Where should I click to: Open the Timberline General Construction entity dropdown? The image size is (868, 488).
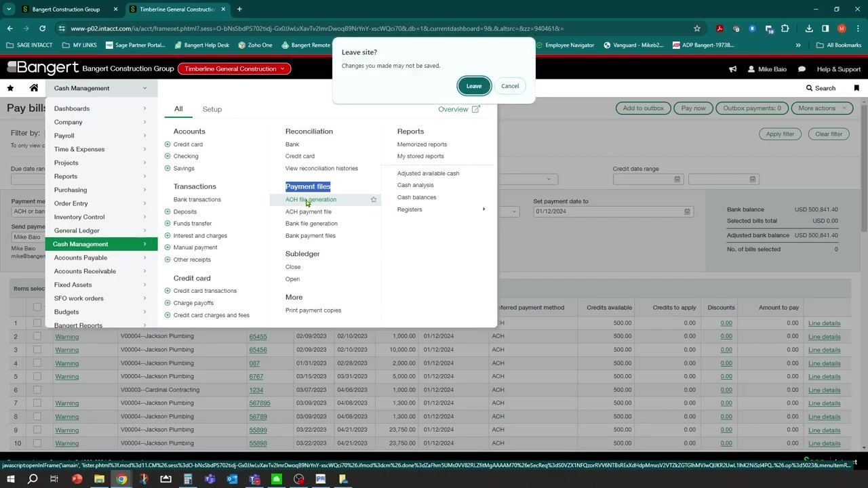234,68
